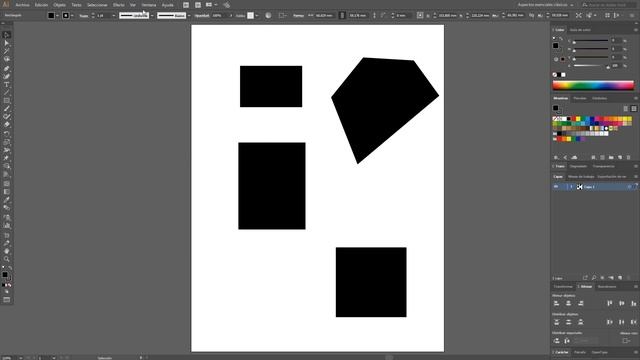
Task: Select the Type tool
Action: click(7, 84)
